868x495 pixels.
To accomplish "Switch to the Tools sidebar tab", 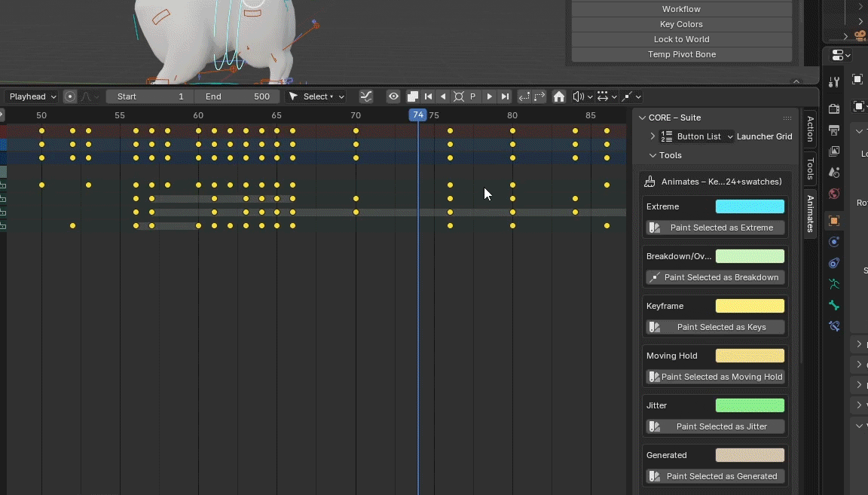I will (x=811, y=169).
